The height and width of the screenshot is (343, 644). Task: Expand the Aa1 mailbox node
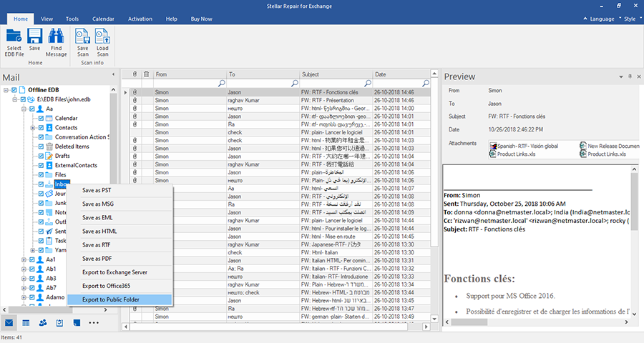click(x=24, y=259)
